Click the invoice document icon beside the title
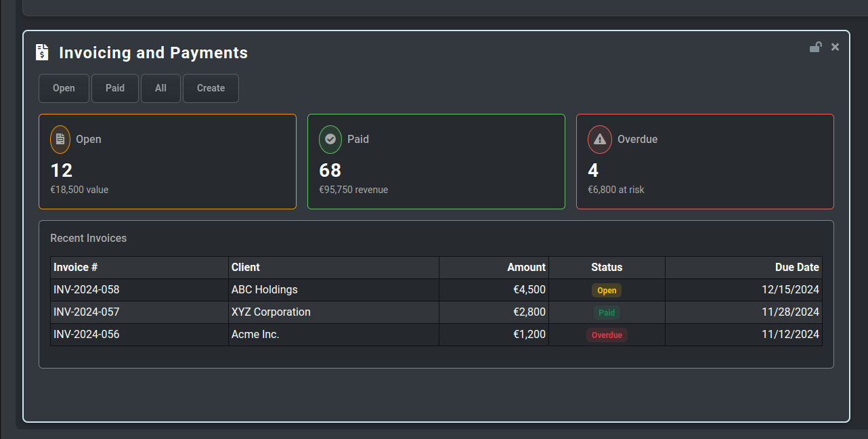Viewport: 868px width, 439px height. tap(42, 52)
